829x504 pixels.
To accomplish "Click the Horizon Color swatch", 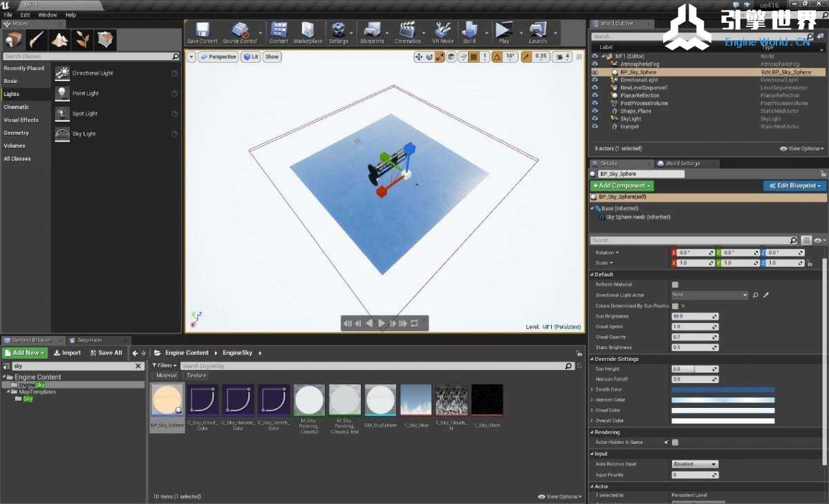I will click(723, 400).
